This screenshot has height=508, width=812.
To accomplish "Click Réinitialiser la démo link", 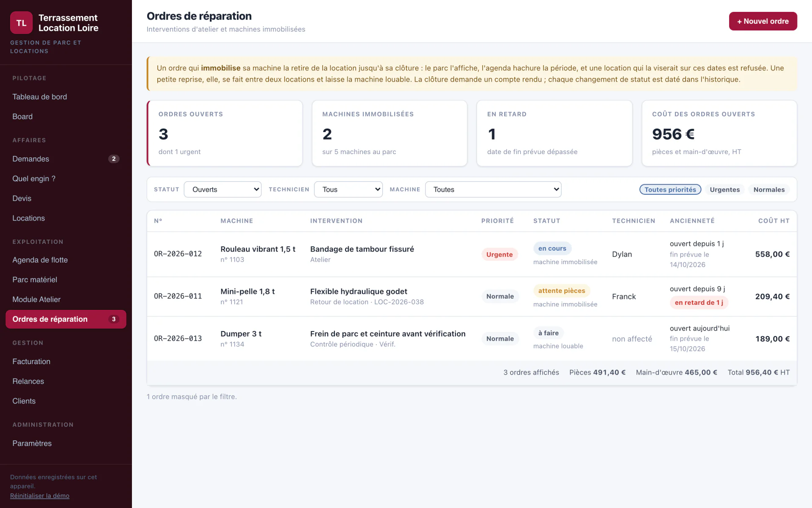I will [x=40, y=496].
